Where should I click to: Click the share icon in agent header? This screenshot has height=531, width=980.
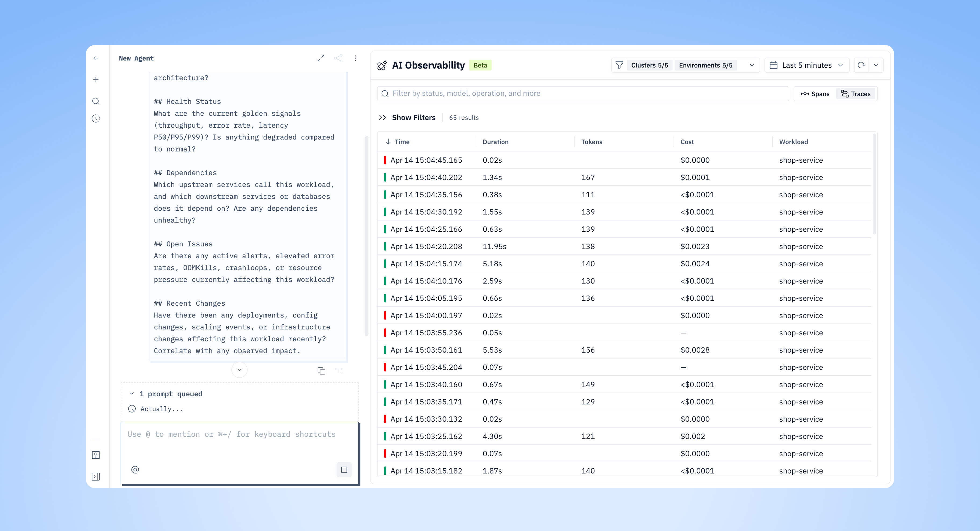(338, 58)
